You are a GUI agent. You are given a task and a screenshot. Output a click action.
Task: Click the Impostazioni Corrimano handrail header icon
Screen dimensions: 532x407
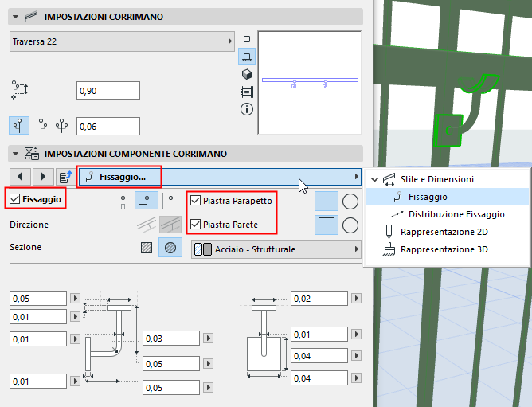coord(32,16)
